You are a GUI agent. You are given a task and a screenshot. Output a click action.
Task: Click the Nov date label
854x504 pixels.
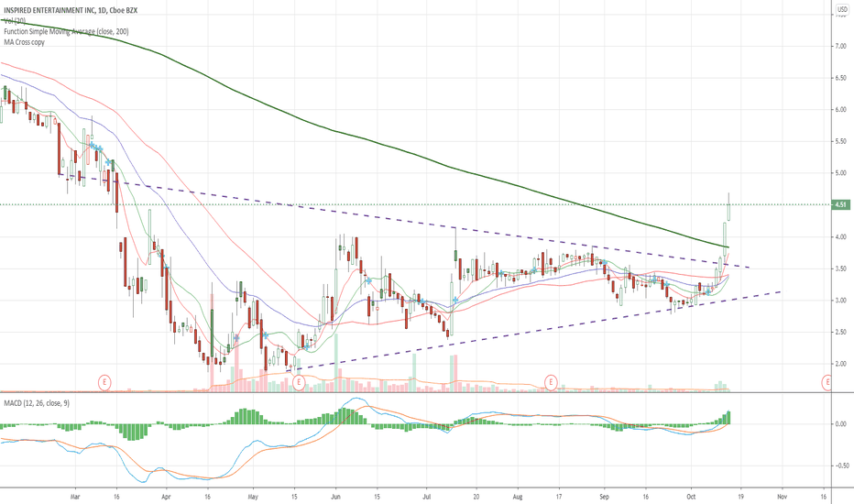(783, 497)
